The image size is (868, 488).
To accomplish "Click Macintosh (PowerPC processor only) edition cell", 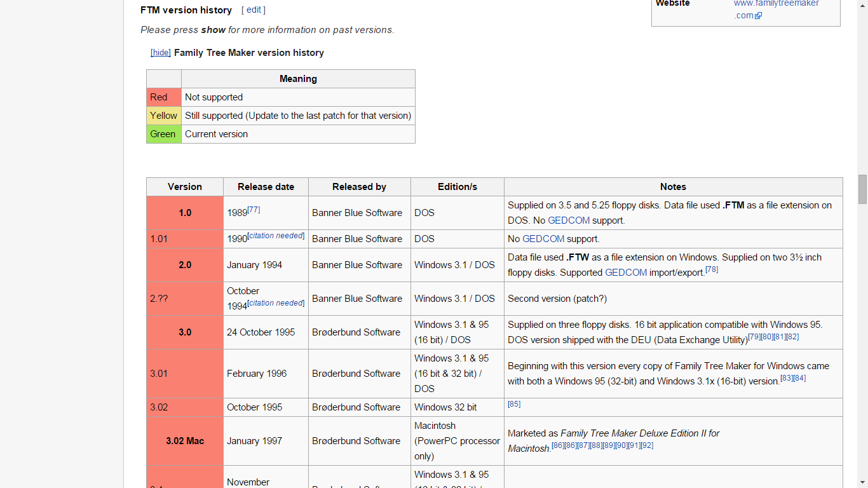I will point(458,441).
